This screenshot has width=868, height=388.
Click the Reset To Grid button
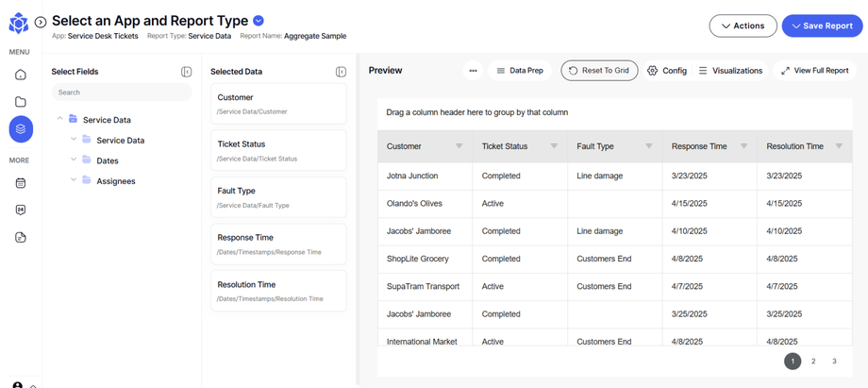pos(599,71)
